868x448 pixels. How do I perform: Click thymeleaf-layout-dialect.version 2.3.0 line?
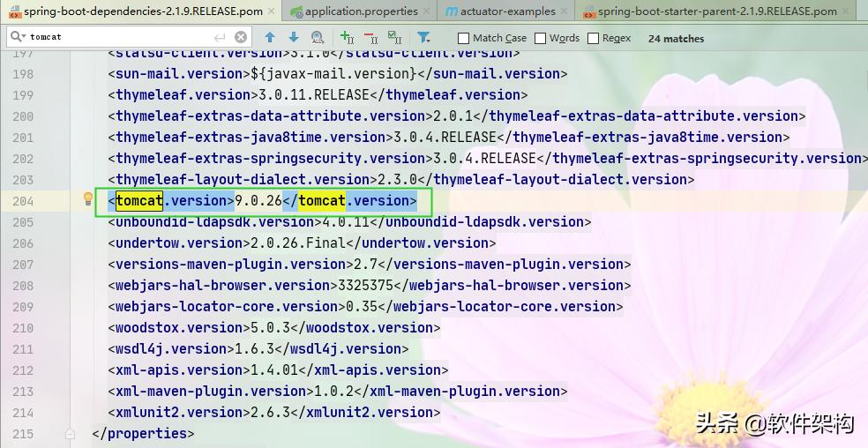401,179
